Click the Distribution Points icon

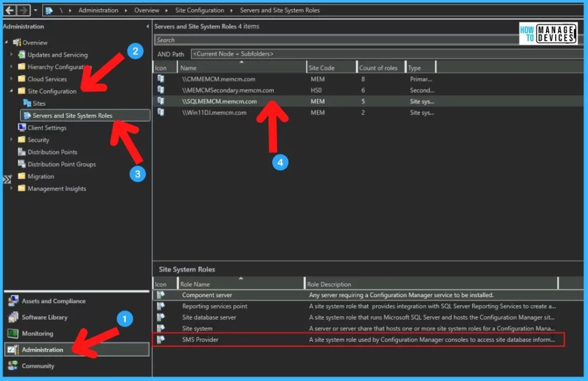(x=22, y=151)
